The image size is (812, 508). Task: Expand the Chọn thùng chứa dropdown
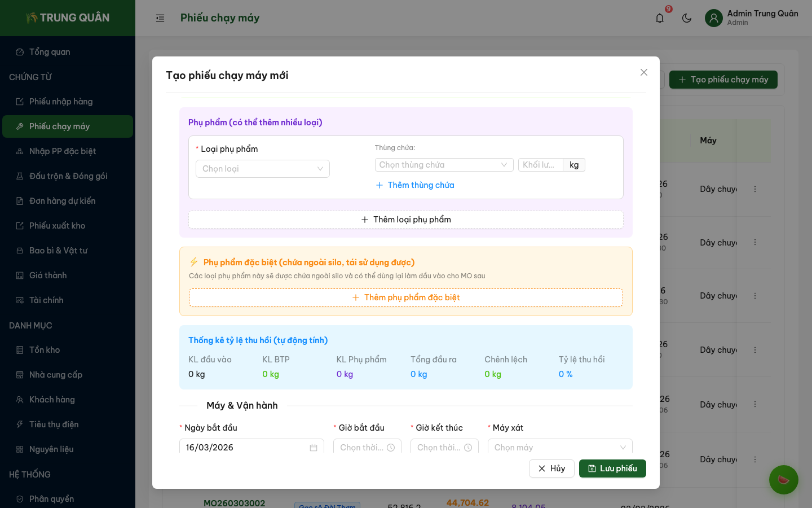click(444, 165)
